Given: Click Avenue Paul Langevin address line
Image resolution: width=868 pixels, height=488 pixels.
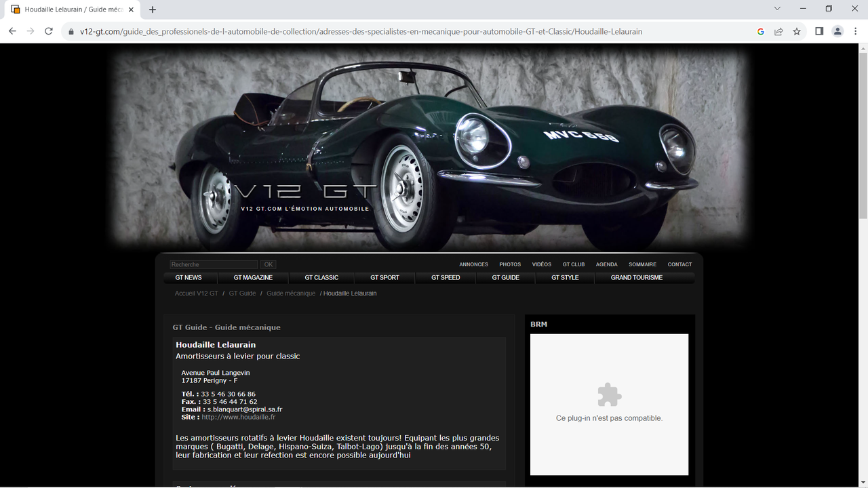Looking at the screenshot, I should click(x=216, y=373).
